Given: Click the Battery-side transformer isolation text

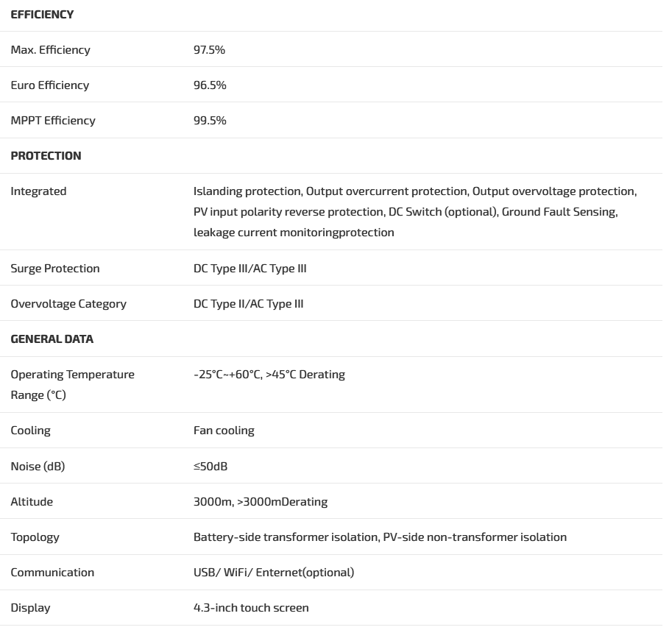Looking at the screenshot, I should [285, 537].
